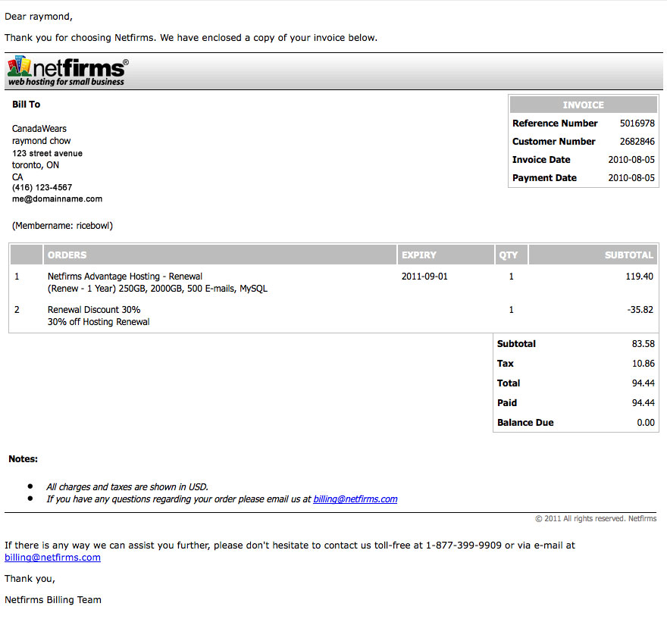Click the SUBTOTAL column header in orders table
This screenshot has height=644, width=667.
pyautogui.click(x=628, y=255)
